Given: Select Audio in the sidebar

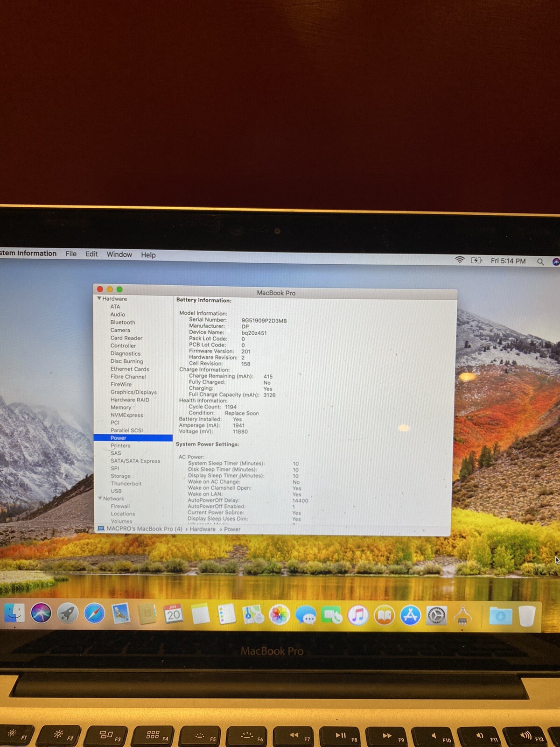Looking at the screenshot, I should pyautogui.click(x=118, y=315).
